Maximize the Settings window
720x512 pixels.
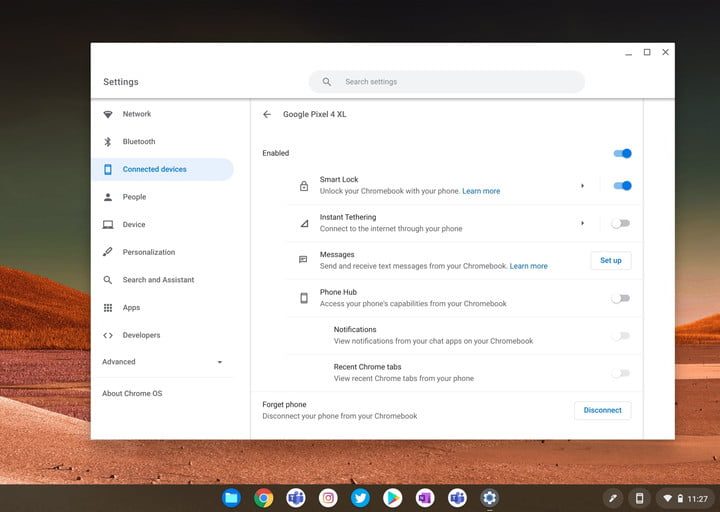pyautogui.click(x=647, y=52)
